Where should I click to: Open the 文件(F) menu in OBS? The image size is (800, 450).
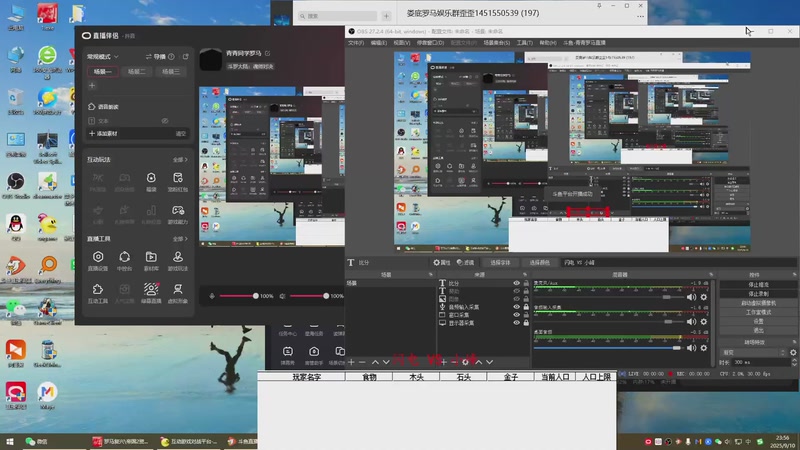[356, 43]
